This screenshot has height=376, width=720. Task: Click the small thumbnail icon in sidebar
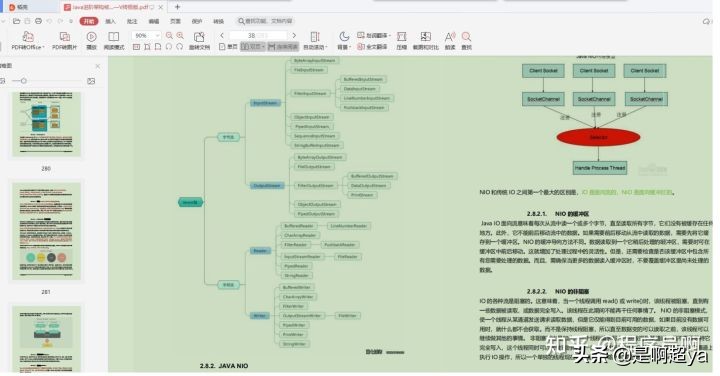click(x=3, y=81)
